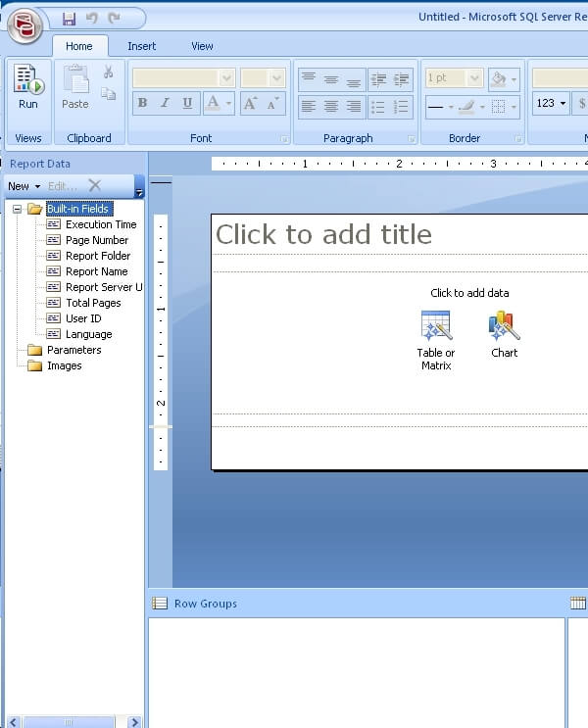Align text to middle vertically
588x728 pixels.
[x=331, y=78]
